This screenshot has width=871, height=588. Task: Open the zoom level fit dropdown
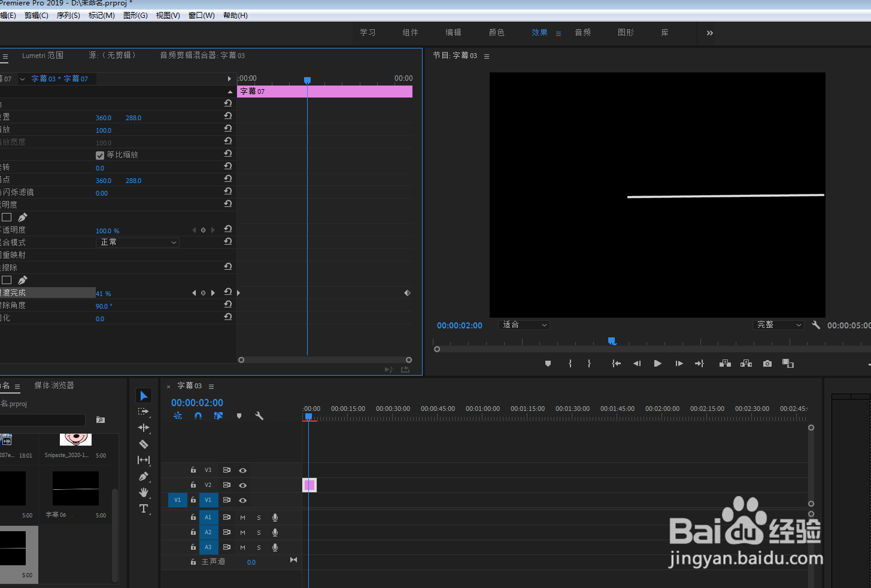click(x=524, y=325)
